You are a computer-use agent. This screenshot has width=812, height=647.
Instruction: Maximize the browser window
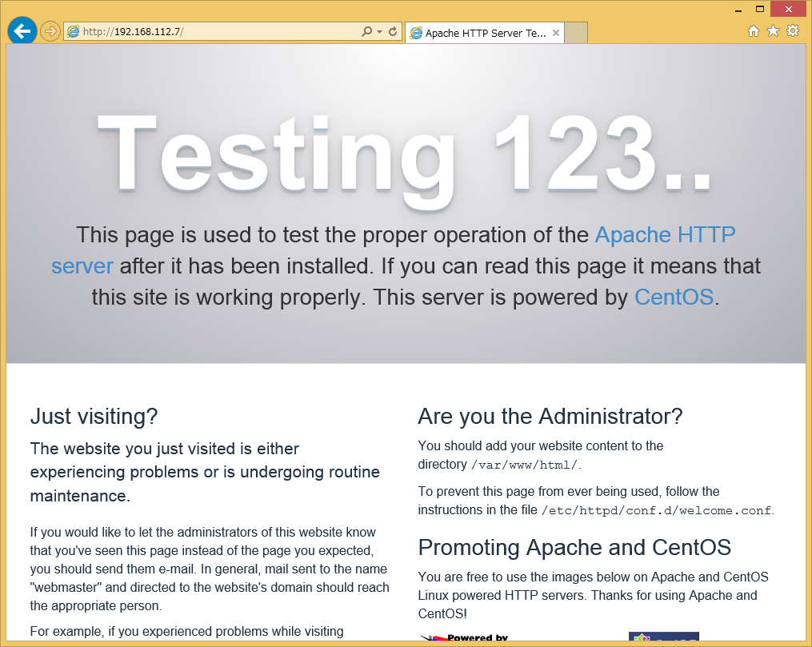(x=760, y=10)
